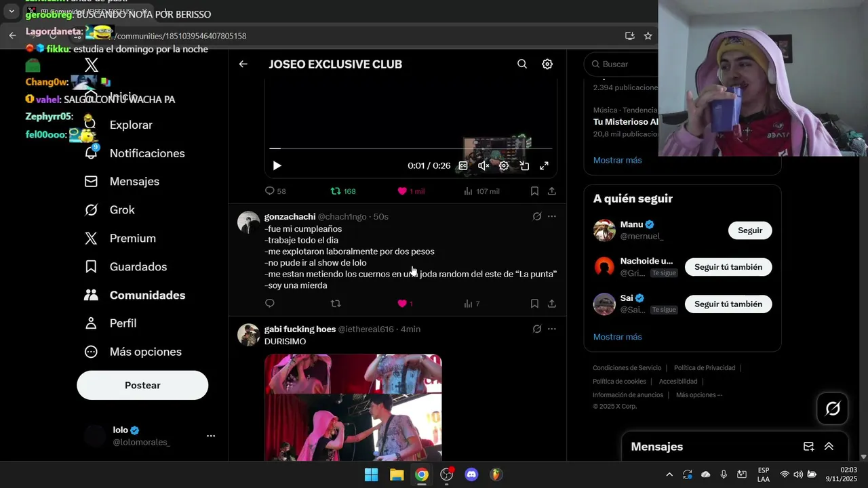Screen dimensions: 868x488
Task: Show hidden system tray icons
Action: tap(669, 474)
